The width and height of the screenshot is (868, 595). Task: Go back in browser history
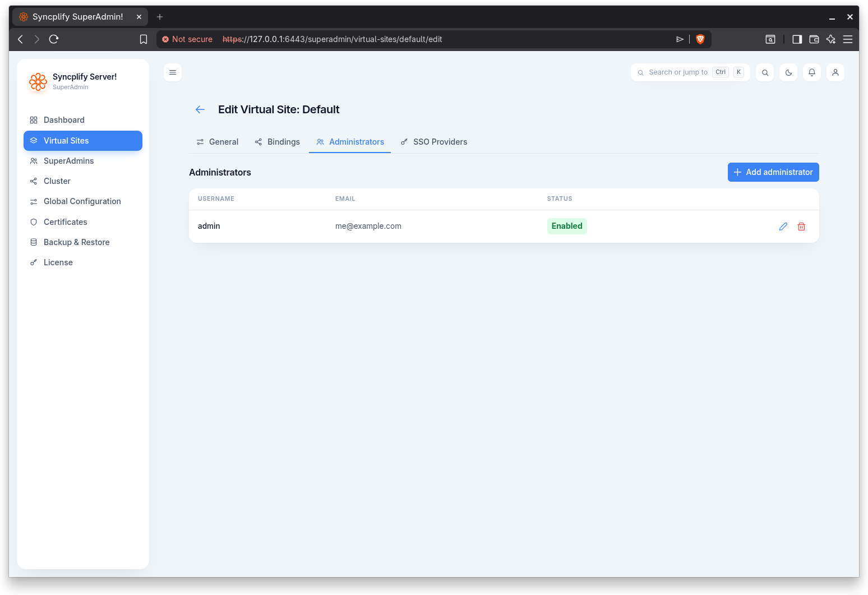[20, 39]
